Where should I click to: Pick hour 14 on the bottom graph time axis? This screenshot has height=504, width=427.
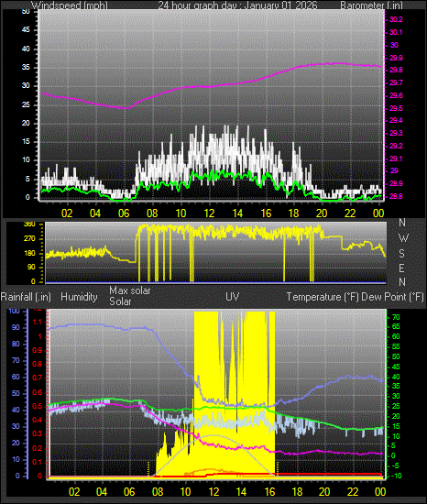(x=241, y=492)
